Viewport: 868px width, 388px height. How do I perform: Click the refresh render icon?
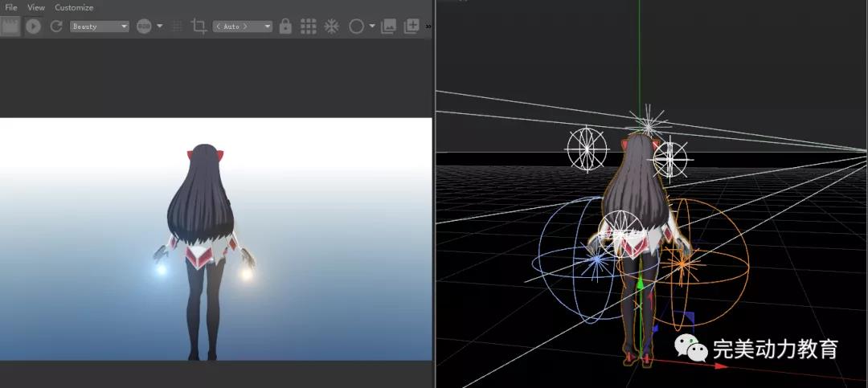click(56, 27)
